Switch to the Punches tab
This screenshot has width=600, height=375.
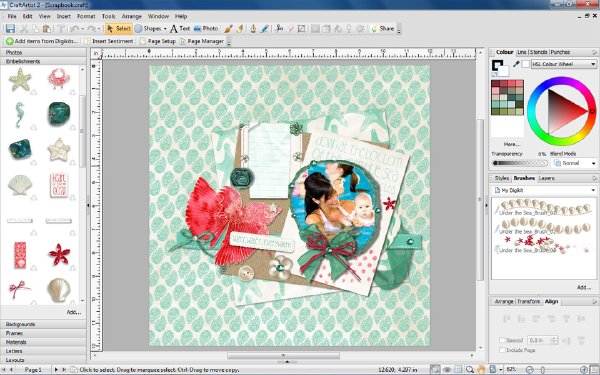click(560, 52)
